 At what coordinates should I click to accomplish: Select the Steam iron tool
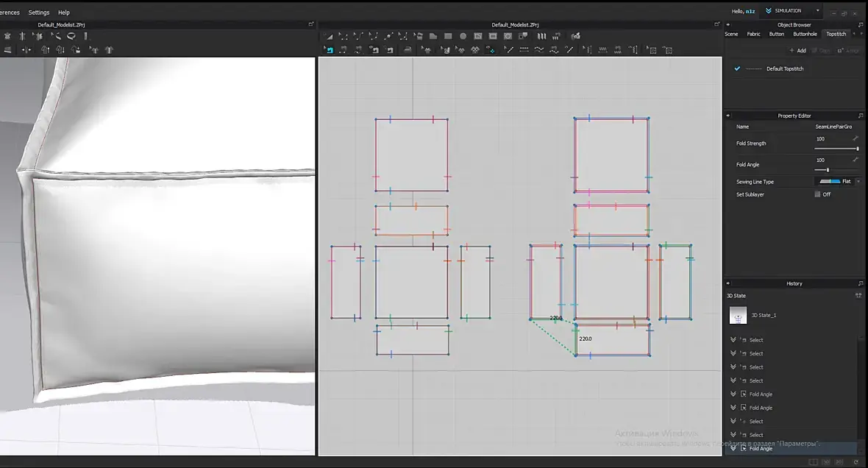click(x=408, y=50)
